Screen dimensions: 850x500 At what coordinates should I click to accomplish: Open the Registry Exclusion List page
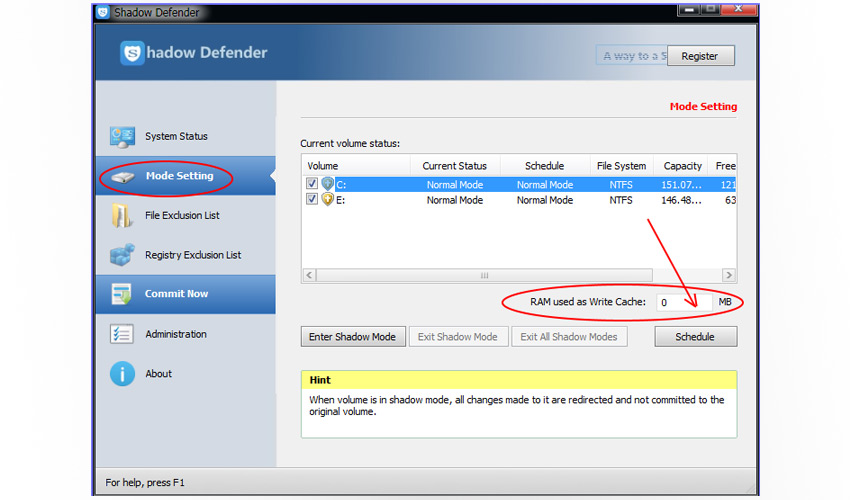[185, 255]
